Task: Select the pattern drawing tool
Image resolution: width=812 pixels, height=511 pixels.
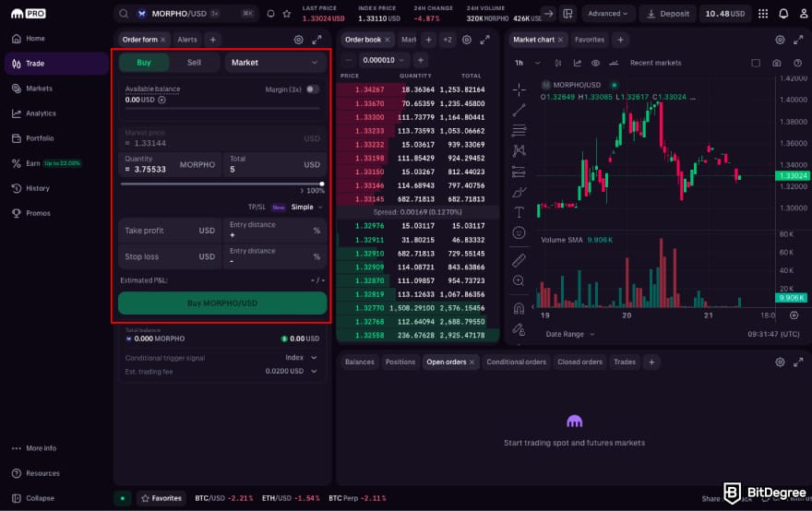Action: [x=519, y=150]
